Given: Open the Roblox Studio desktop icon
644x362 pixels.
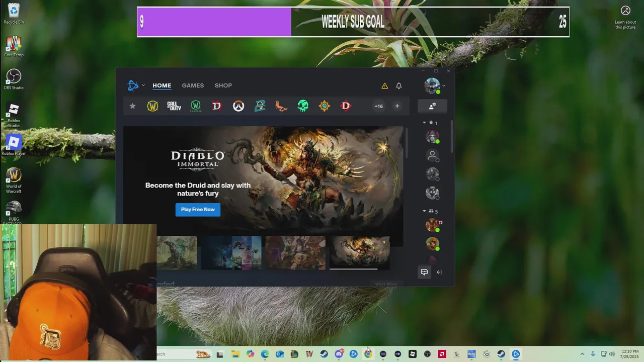Looking at the screenshot, I should (x=14, y=115).
